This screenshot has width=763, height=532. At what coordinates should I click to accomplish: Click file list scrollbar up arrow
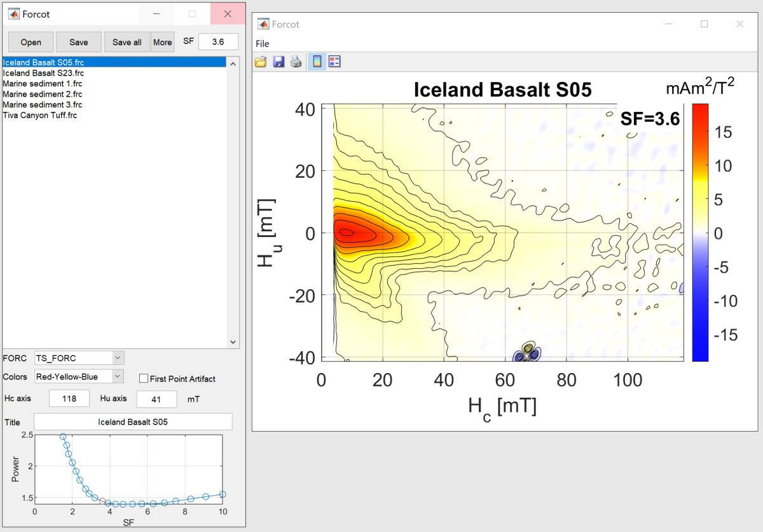[232, 64]
